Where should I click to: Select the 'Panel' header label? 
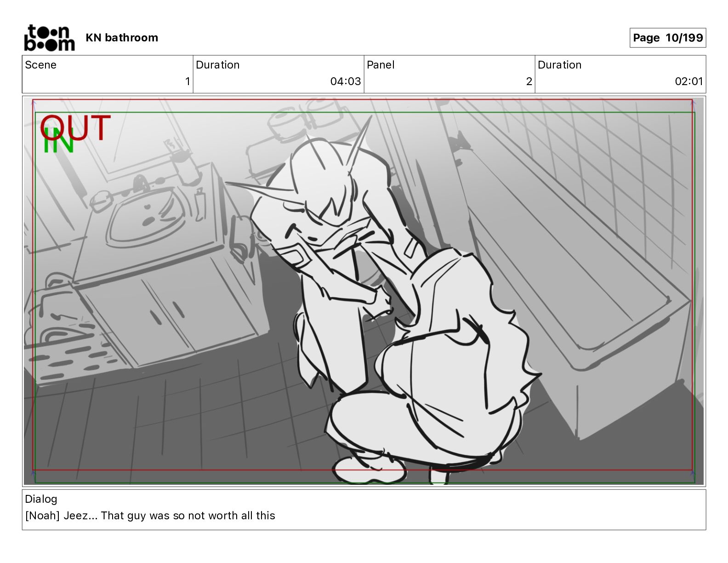tap(381, 65)
